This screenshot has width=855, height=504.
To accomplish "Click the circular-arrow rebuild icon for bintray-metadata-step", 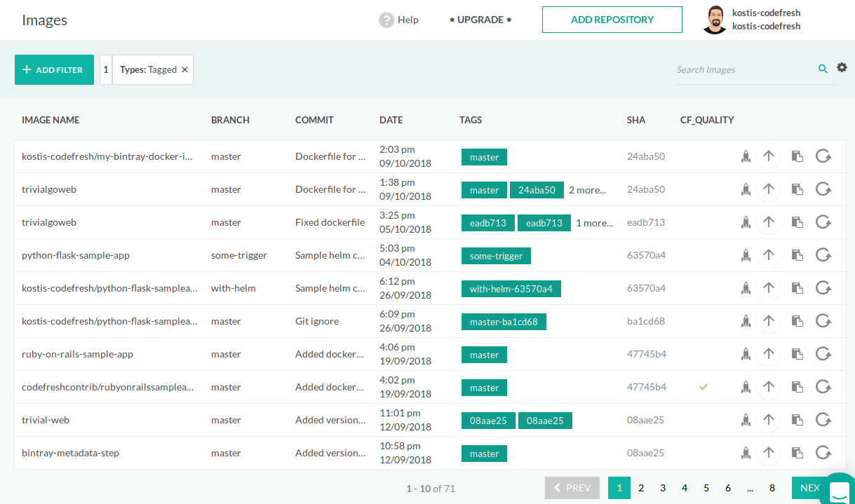I will click(x=823, y=453).
